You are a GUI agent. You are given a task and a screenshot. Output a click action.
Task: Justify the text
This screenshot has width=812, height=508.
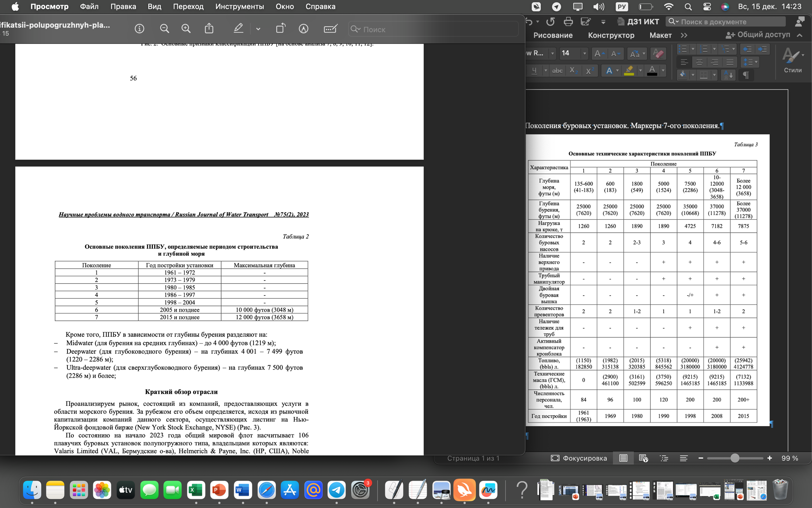point(730,62)
